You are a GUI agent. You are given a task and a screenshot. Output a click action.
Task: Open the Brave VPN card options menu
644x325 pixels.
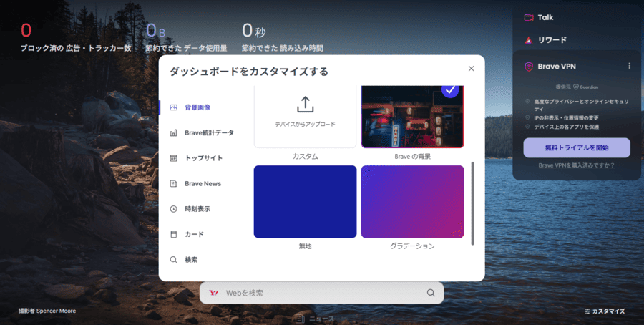[629, 66]
